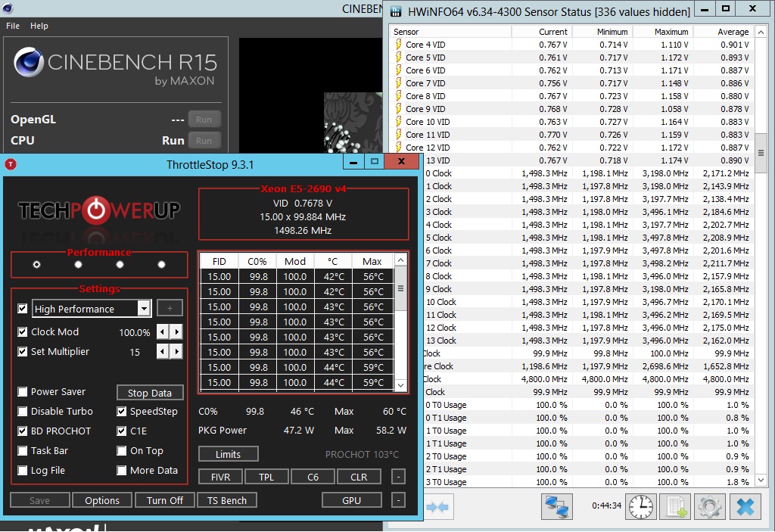The width and height of the screenshot is (775, 532).
Task: Open HWiNFO sensor settings gear icon
Action: (x=710, y=507)
